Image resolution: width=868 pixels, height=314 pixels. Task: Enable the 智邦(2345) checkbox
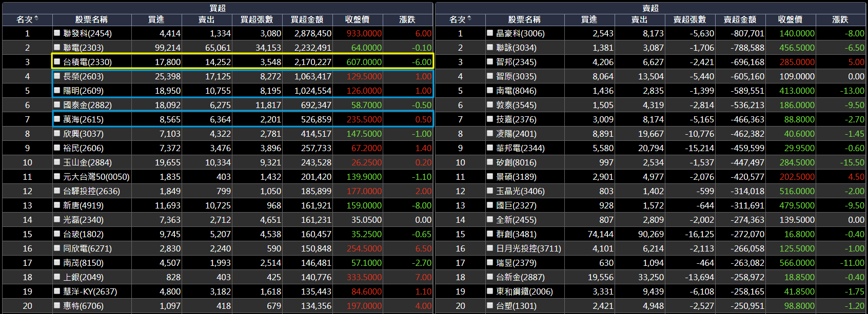[490, 61]
